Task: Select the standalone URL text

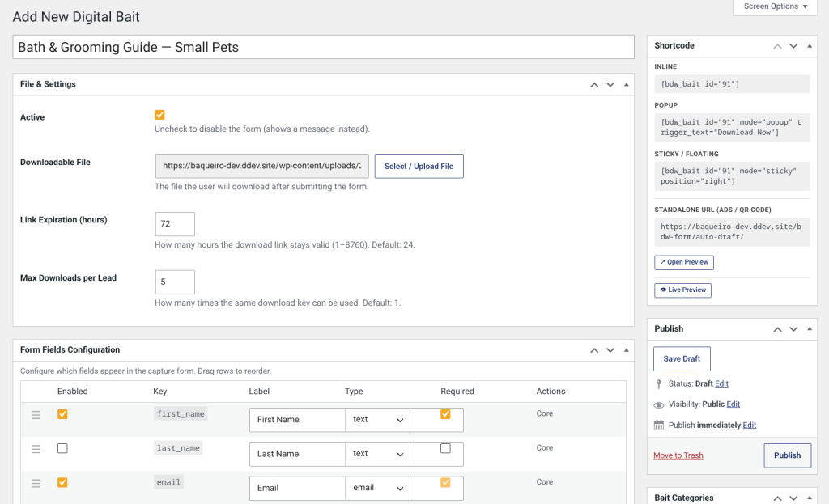Action: [x=732, y=232]
